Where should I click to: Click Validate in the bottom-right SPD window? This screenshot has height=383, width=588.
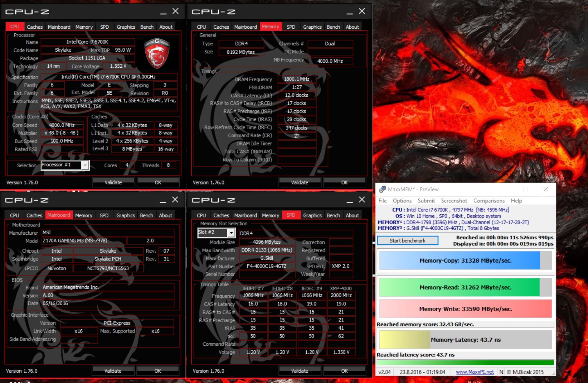coord(300,371)
